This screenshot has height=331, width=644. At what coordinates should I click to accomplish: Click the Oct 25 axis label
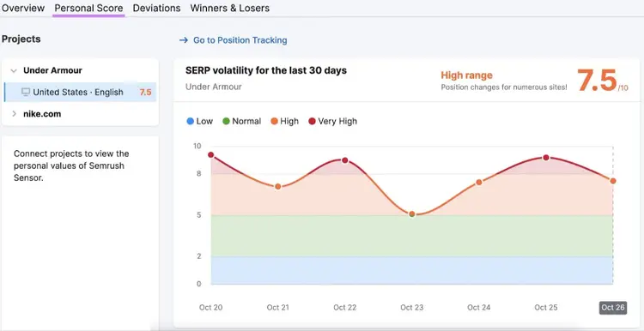546,308
